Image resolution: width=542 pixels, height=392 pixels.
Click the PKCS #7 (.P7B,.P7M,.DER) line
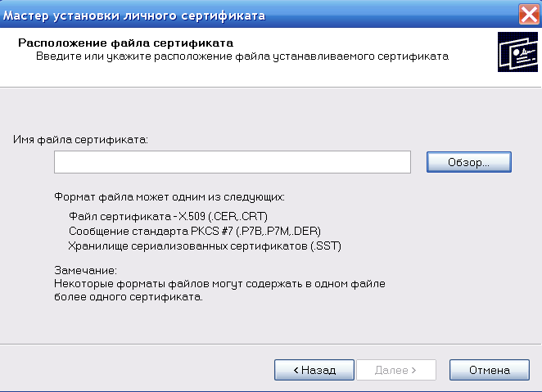[x=195, y=231]
